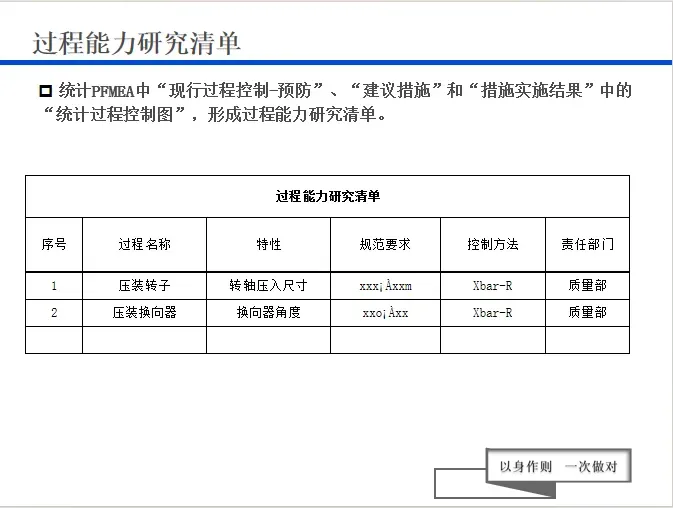Click the spec value cell in row 2

385,313
